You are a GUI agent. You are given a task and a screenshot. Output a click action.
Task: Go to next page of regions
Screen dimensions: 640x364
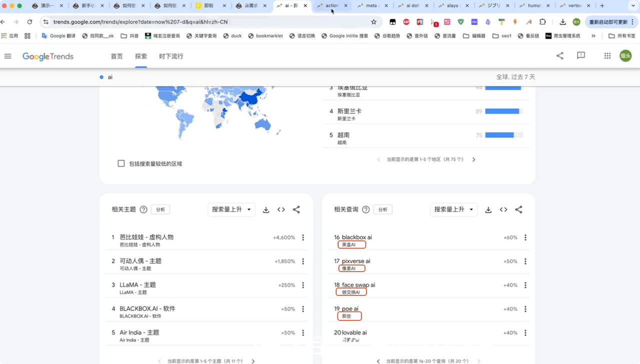pos(473,159)
